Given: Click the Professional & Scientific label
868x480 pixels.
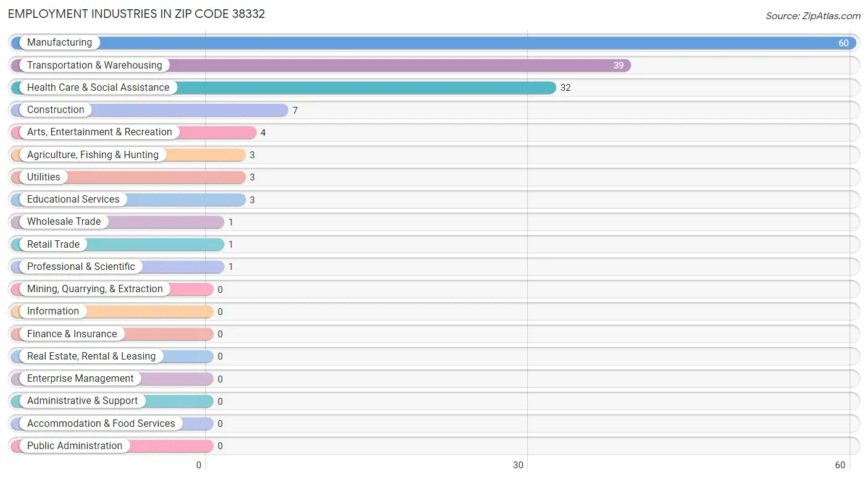Looking at the screenshot, I should (x=81, y=266).
